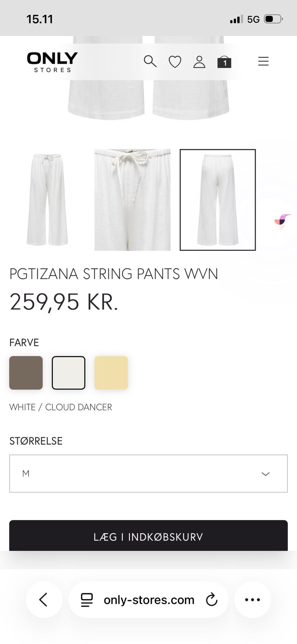Click the size dropdown chevron arrow
The image size is (297, 644).
pyautogui.click(x=265, y=474)
